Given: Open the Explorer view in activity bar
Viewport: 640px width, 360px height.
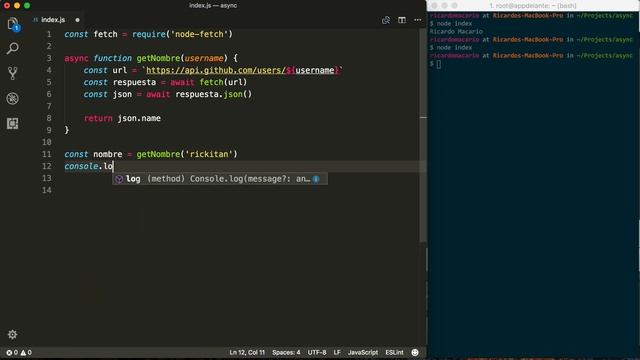Looking at the screenshot, I should [x=13, y=24].
